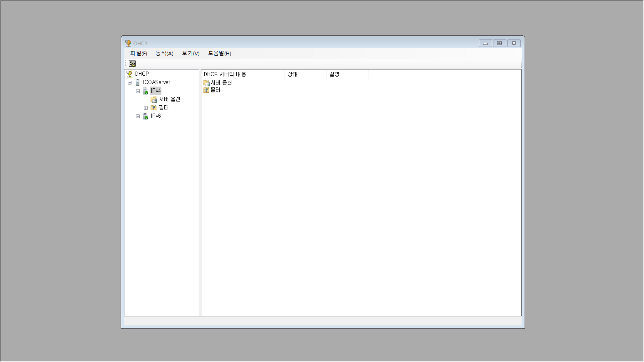Click the ICQAServer server icon
The image size is (644, 362).
138,82
